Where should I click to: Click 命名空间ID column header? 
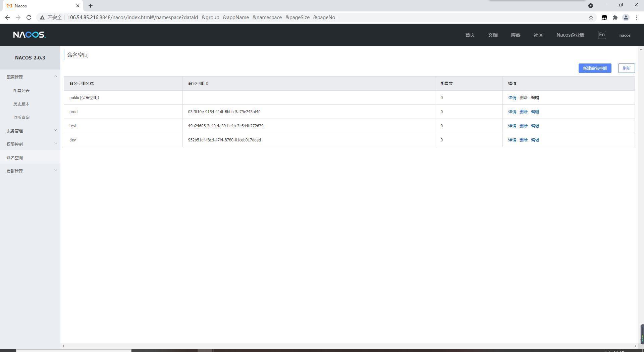pyautogui.click(x=198, y=84)
